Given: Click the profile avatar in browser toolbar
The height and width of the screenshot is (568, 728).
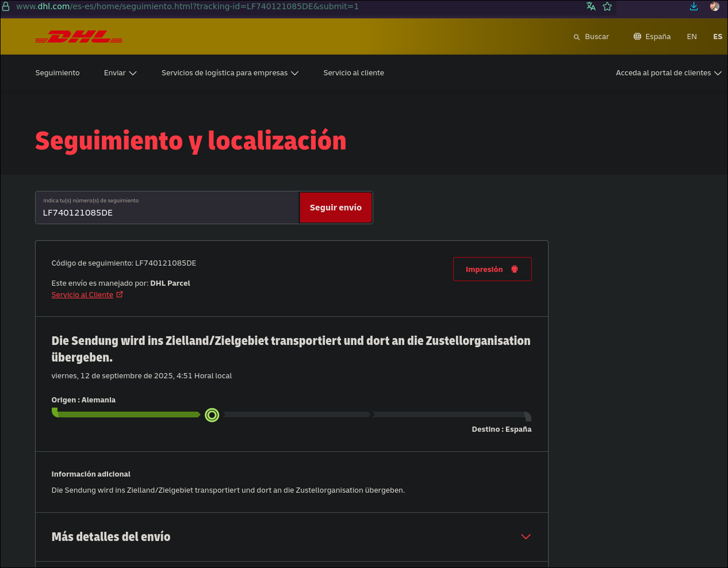Looking at the screenshot, I should click(715, 6).
